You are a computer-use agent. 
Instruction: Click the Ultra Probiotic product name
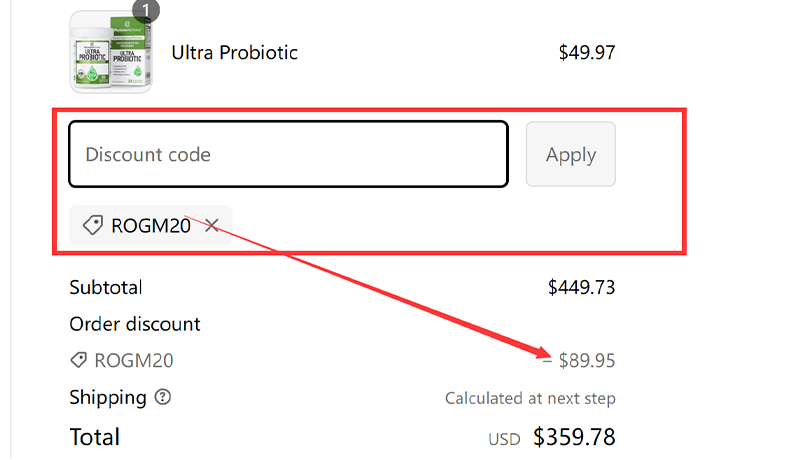point(234,53)
